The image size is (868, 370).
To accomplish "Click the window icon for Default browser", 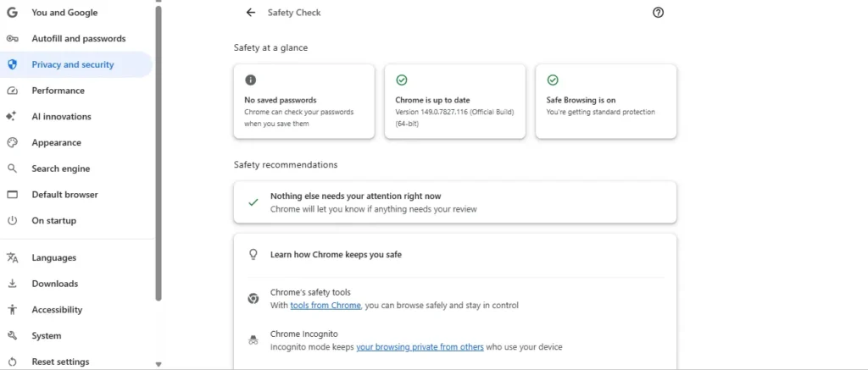I will click(x=12, y=194).
